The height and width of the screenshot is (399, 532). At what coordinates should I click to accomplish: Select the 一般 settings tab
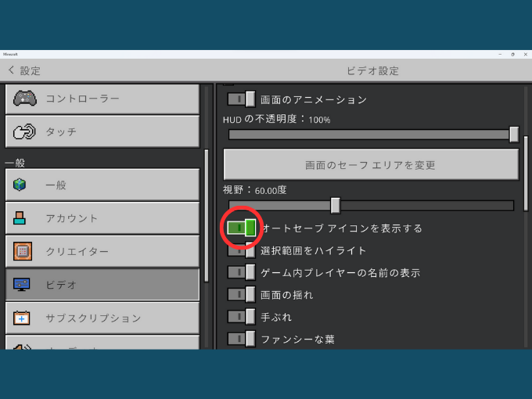pos(102,185)
